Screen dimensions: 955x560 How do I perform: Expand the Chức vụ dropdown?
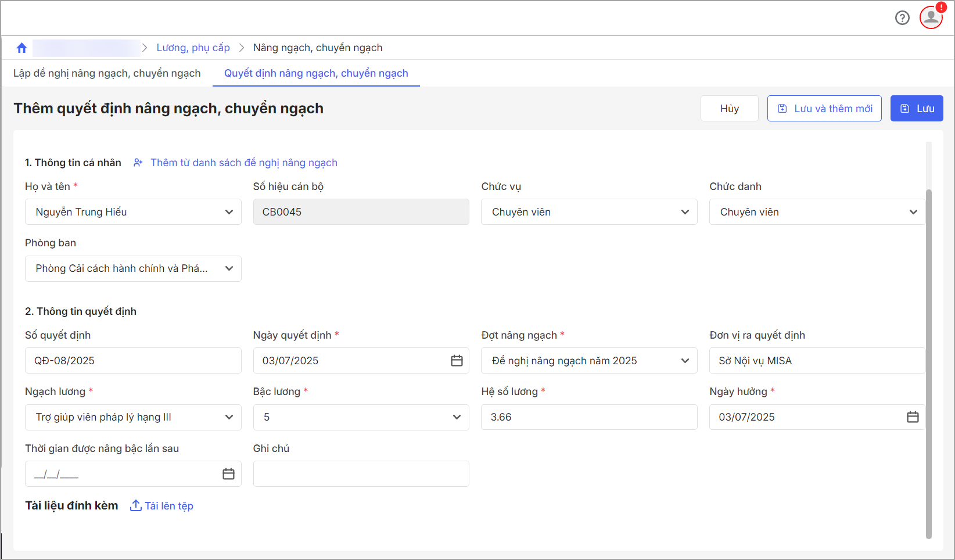(x=685, y=212)
